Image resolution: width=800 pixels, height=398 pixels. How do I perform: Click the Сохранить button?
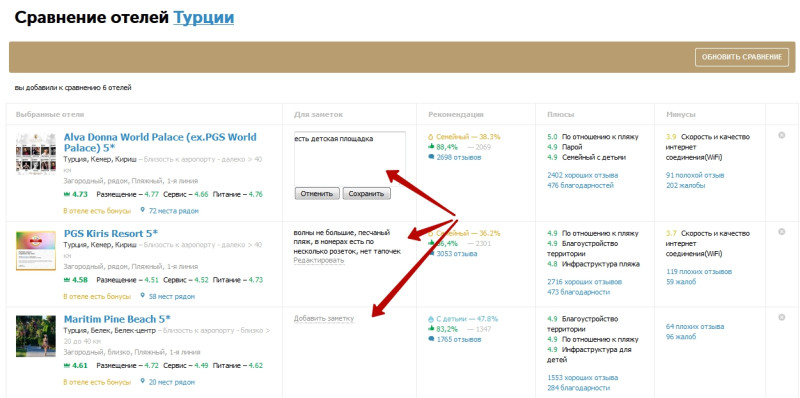tap(366, 194)
